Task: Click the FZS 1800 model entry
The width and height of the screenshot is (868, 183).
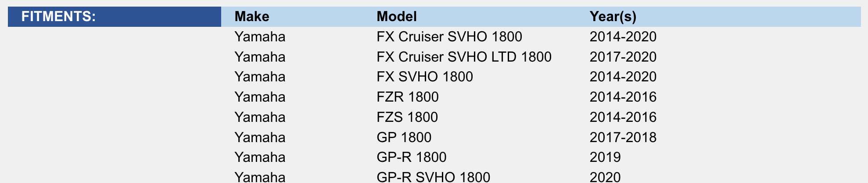Action: tap(407, 117)
